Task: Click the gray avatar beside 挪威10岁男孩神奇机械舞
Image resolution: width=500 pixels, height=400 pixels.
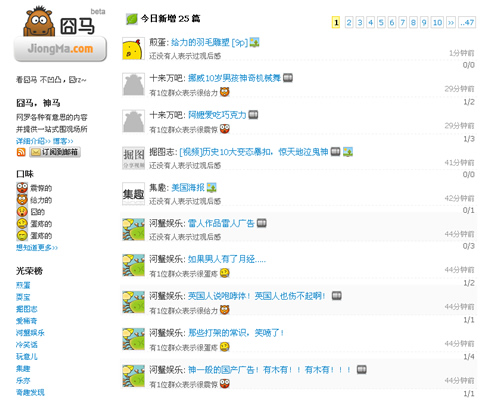Action: point(133,84)
